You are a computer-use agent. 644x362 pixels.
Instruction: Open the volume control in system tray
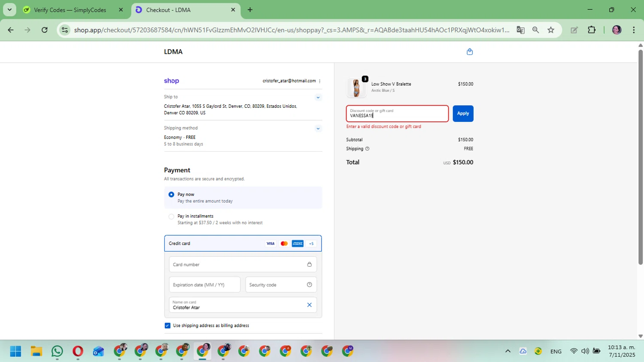tap(585, 351)
